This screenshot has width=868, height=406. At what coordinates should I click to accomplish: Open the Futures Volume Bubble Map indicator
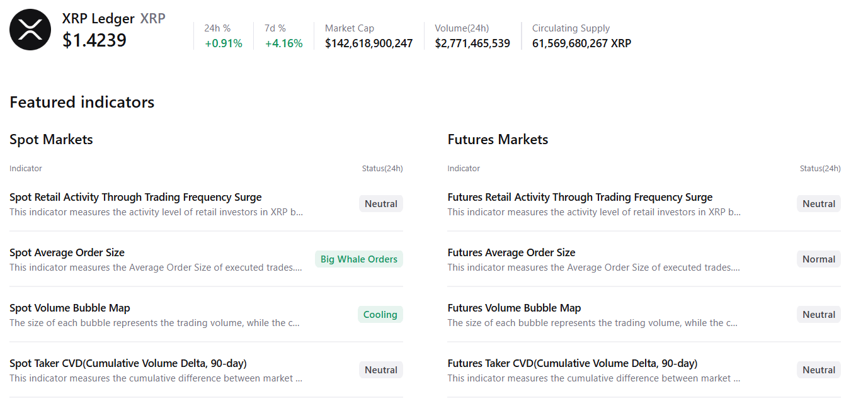pyautogui.click(x=514, y=308)
